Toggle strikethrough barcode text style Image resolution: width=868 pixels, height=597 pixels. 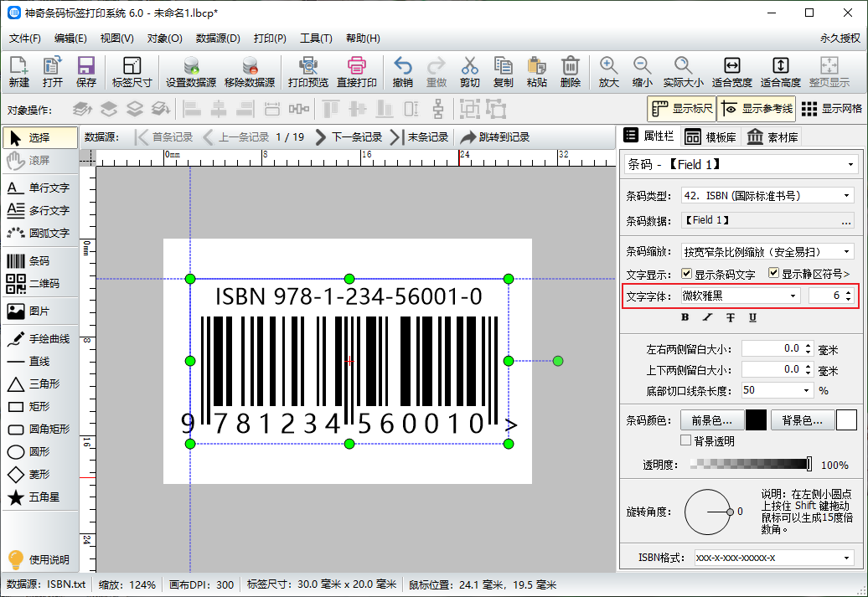click(730, 317)
